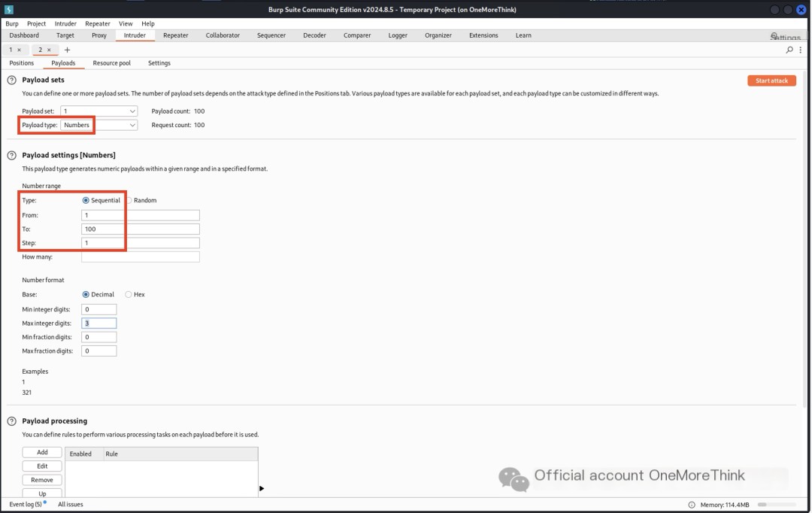
Task: Open the Positions sub-tab
Action: click(22, 63)
